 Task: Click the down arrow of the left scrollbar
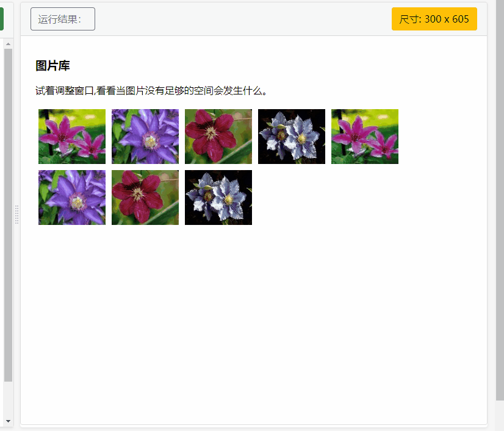[x=7, y=420]
